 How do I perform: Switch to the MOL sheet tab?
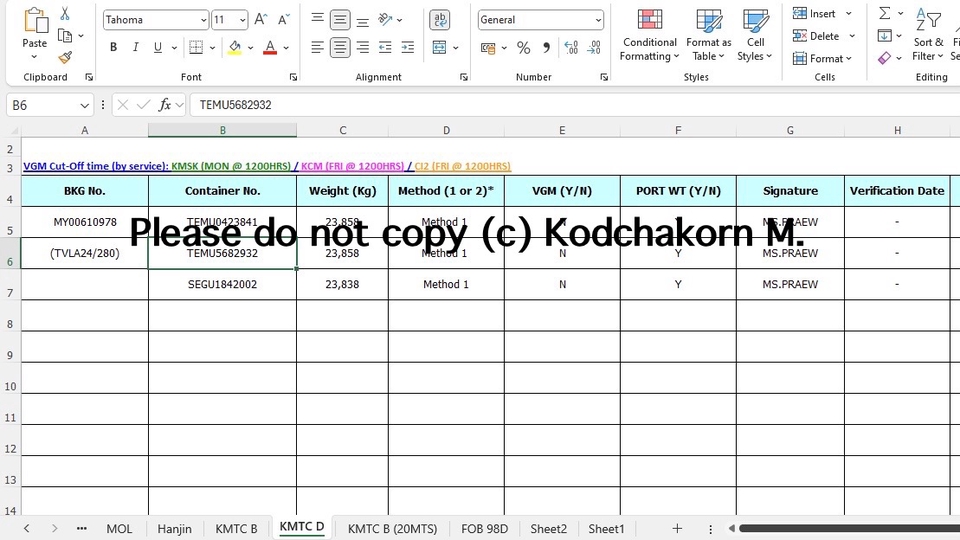click(119, 529)
